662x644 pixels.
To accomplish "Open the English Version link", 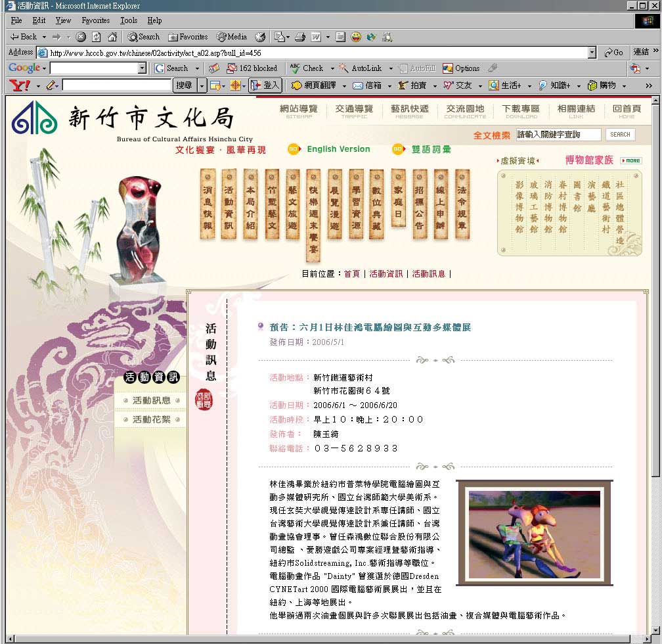I will click(338, 149).
